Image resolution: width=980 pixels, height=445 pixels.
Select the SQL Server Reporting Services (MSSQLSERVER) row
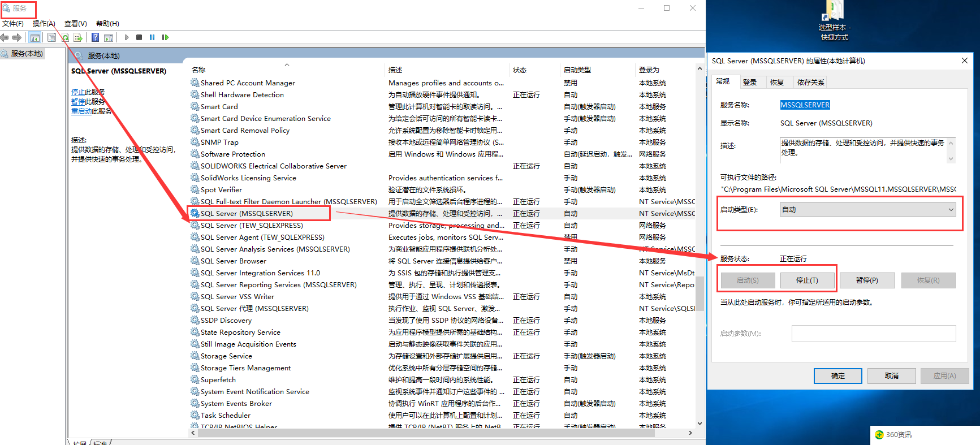443,284
